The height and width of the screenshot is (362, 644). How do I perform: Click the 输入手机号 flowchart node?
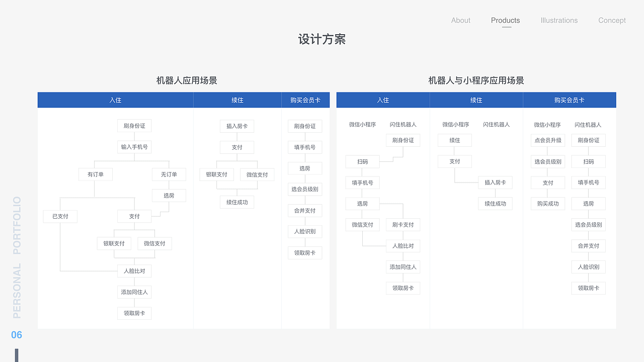[134, 147]
